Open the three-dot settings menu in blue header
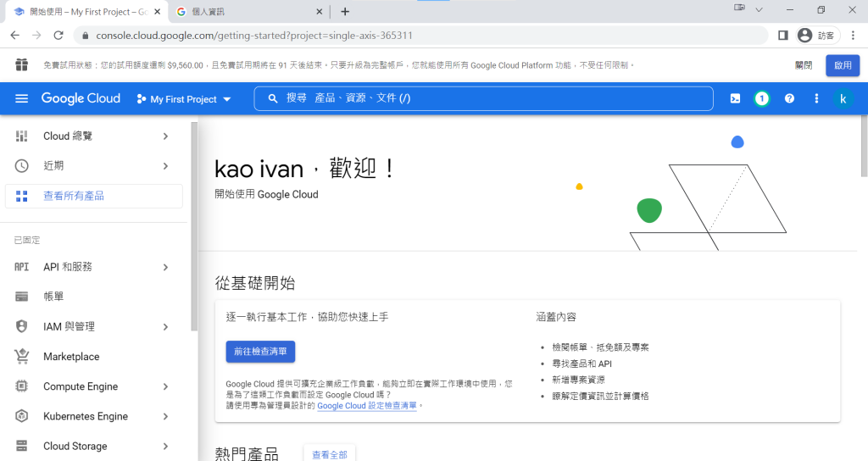This screenshot has height=461, width=868. 816,98
